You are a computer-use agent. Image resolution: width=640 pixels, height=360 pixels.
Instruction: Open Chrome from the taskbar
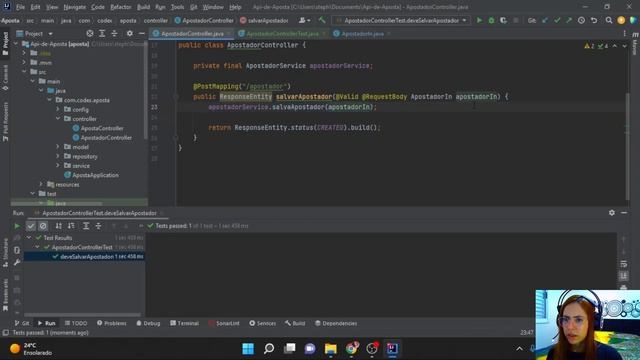351,349
